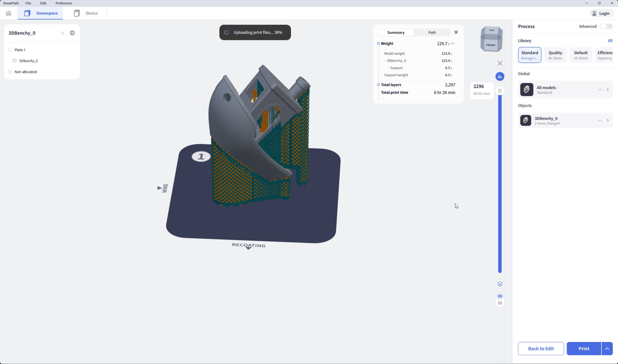Viewport: 618px width, 364px height.
Task: Select the Default 1h 35min preset
Action: coord(581,55)
